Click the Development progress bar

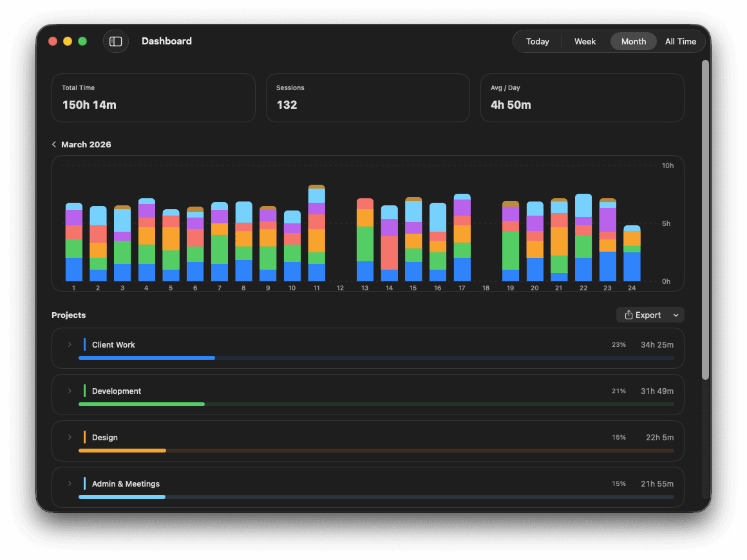pos(375,404)
